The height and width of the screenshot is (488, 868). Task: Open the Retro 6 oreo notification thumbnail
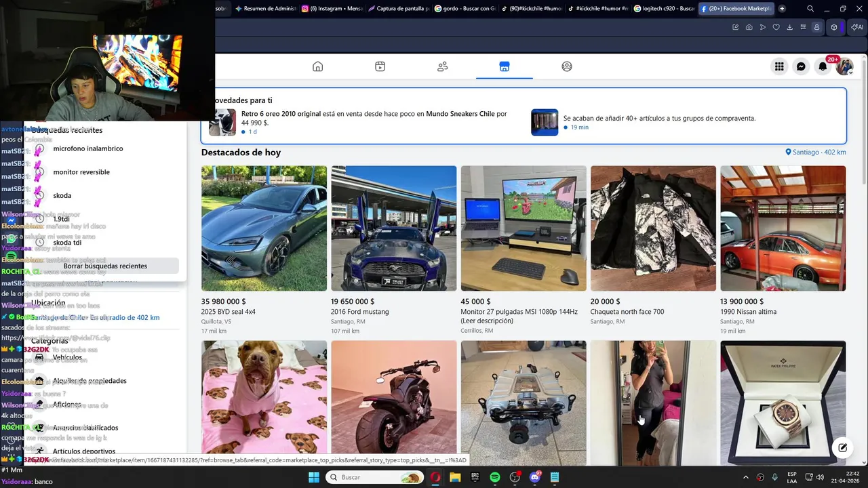pyautogui.click(x=222, y=123)
